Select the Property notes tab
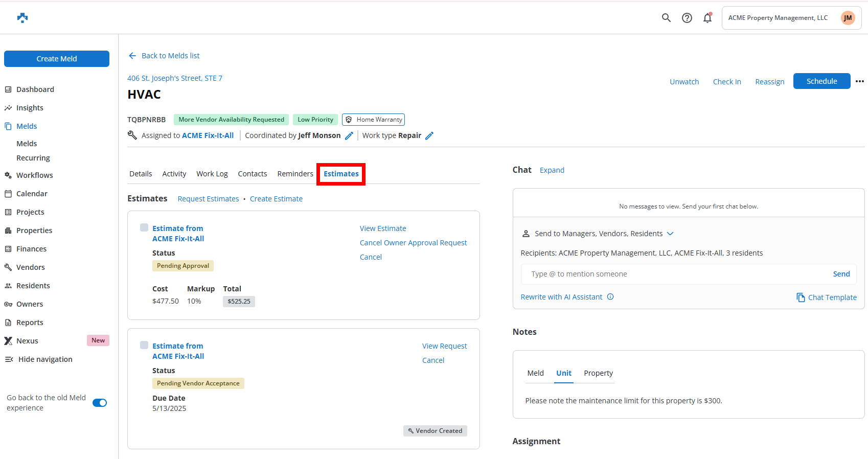This screenshot has width=868, height=459. [x=598, y=373]
